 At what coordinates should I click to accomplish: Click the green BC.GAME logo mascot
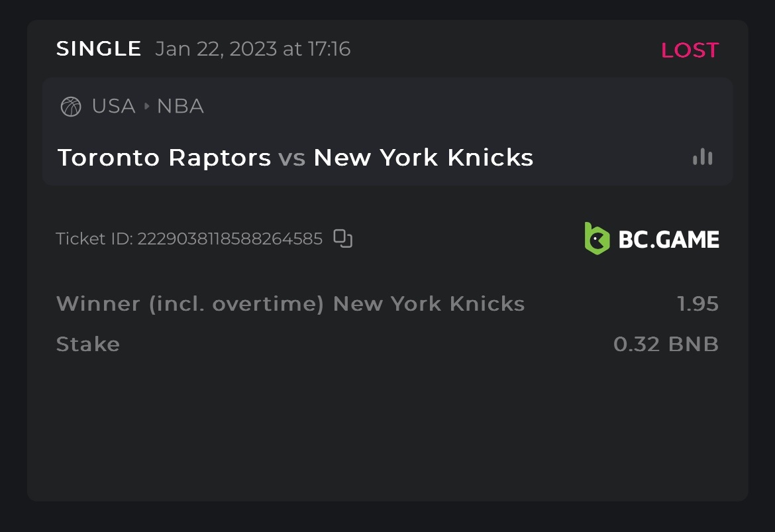pos(596,239)
